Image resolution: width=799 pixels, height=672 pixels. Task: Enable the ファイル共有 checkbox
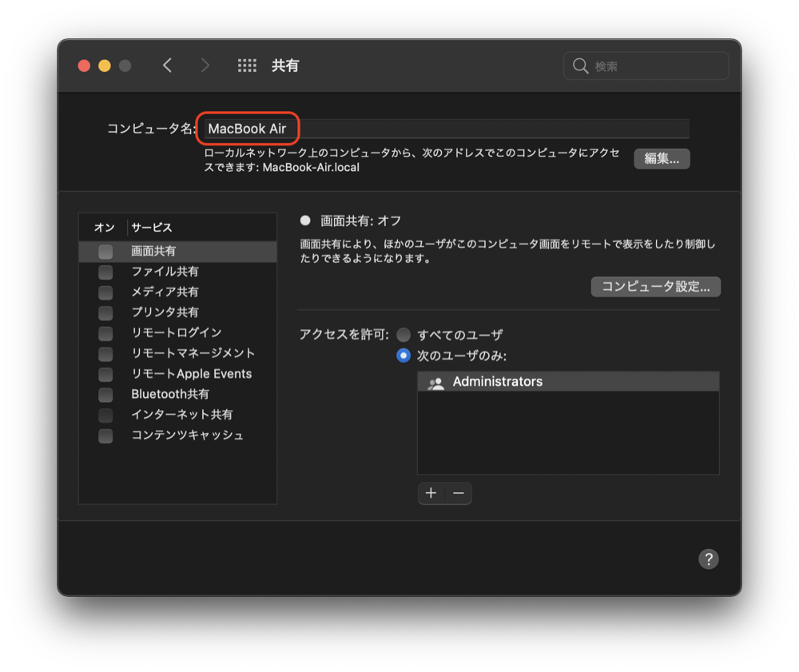tap(105, 272)
